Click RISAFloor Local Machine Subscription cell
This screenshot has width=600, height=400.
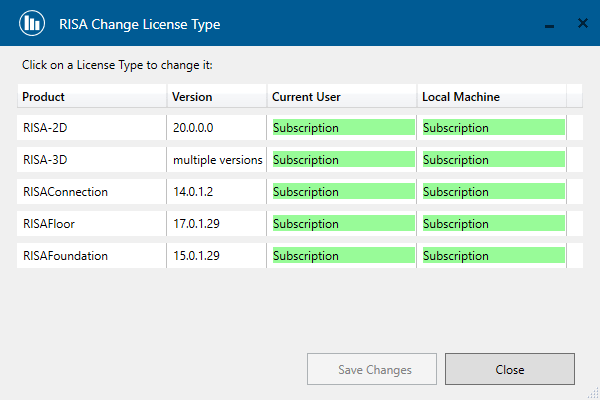pos(493,224)
